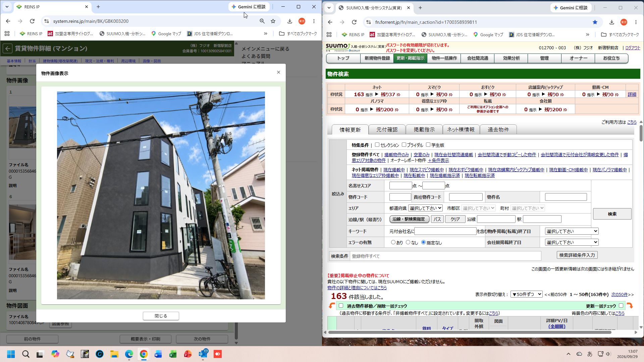Click the ログアウト link
Viewport: 644px width, 362px height.
pyautogui.click(x=633, y=48)
